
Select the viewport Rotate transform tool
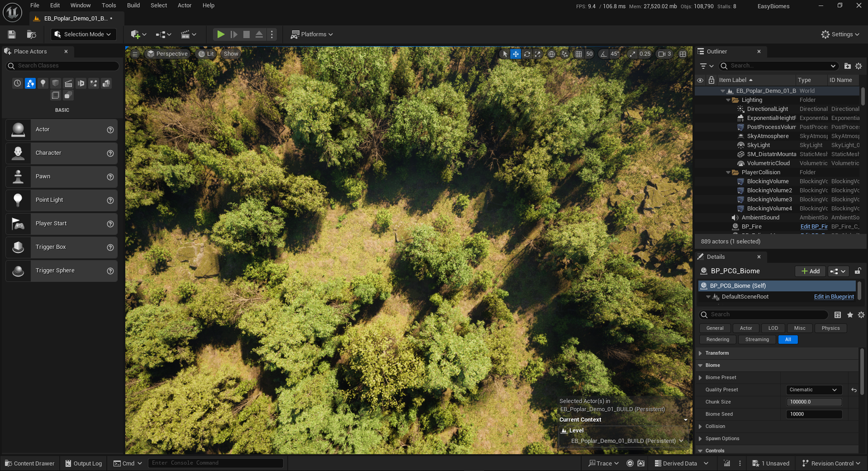pos(526,53)
